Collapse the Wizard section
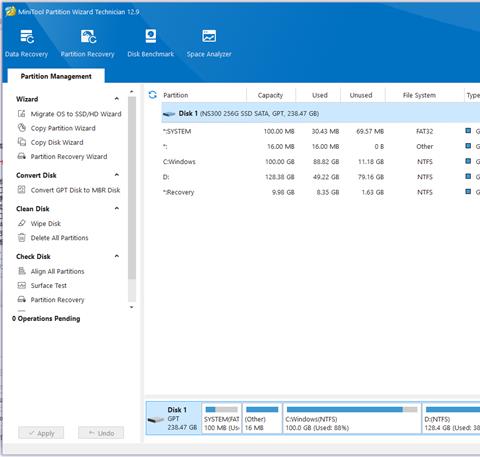This screenshot has width=480, height=457. click(x=117, y=99)
